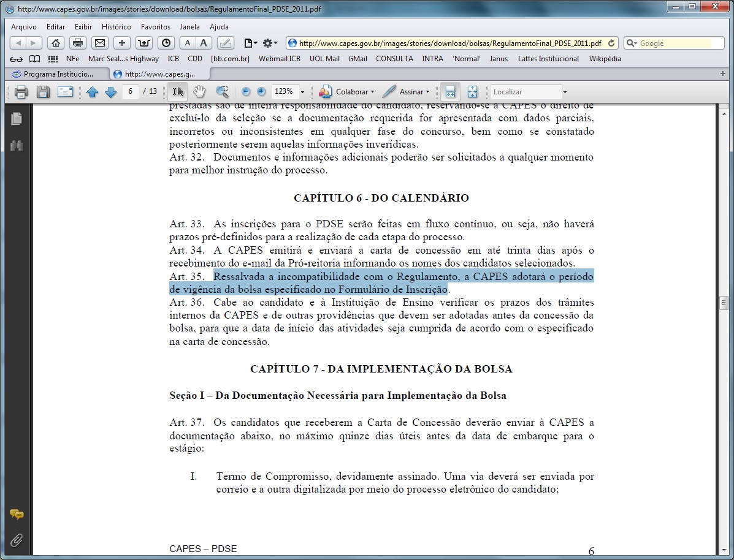
Task: Go forward with the browser forward arrow
Action: [x=34, y=43]
